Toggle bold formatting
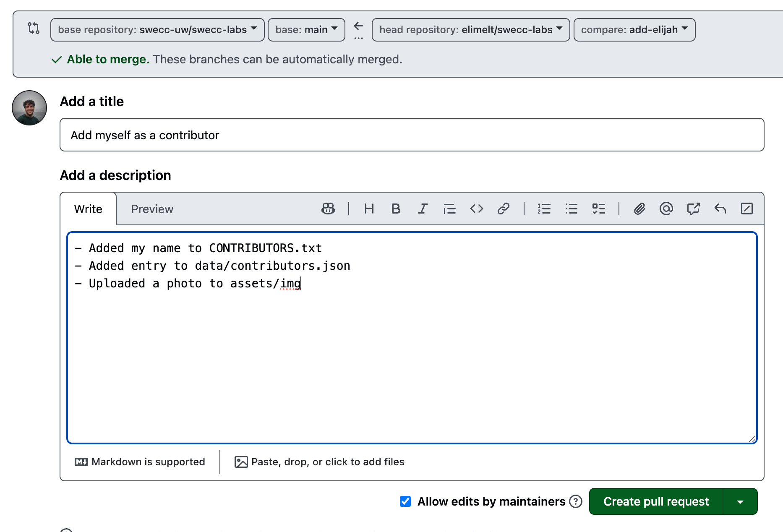Image resolution: width=783 pixels, height=532 pixels. tap(396, 209)
